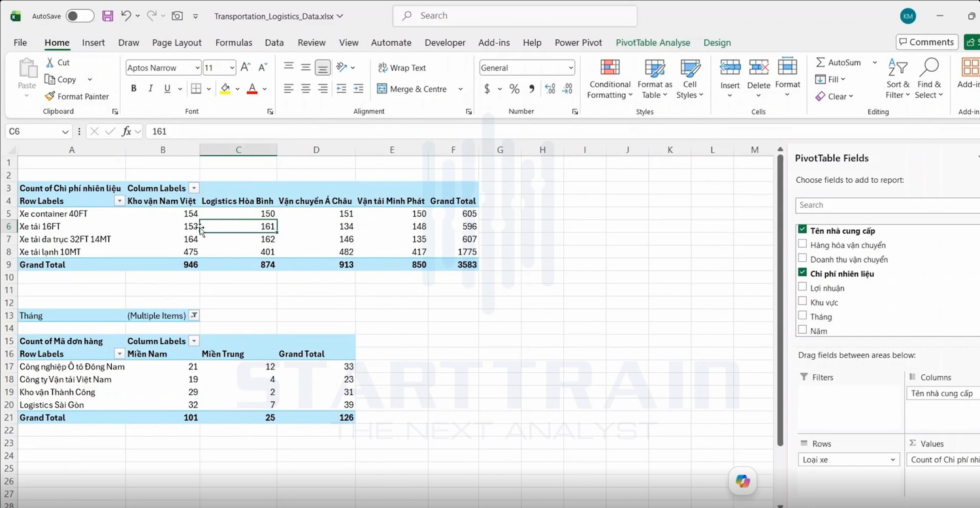Screen dimensions: 980x508
Task: Toggle the AutoSave switch
Action: (x=80, y=16)
